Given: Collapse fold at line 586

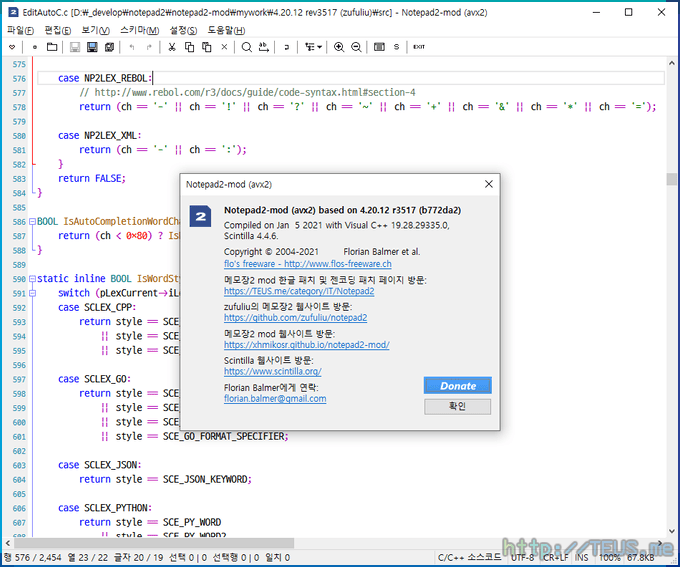Looking at the screenshot, I should (32, 221).
